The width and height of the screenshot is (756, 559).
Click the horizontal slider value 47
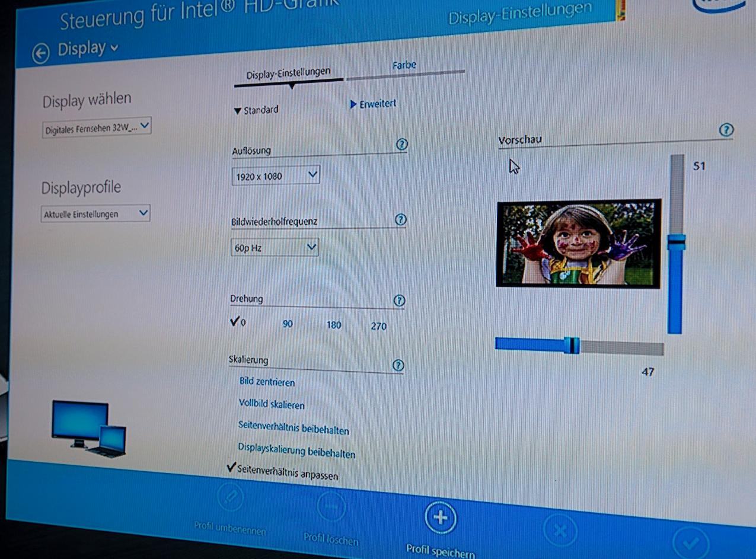[x=647, y=372]
